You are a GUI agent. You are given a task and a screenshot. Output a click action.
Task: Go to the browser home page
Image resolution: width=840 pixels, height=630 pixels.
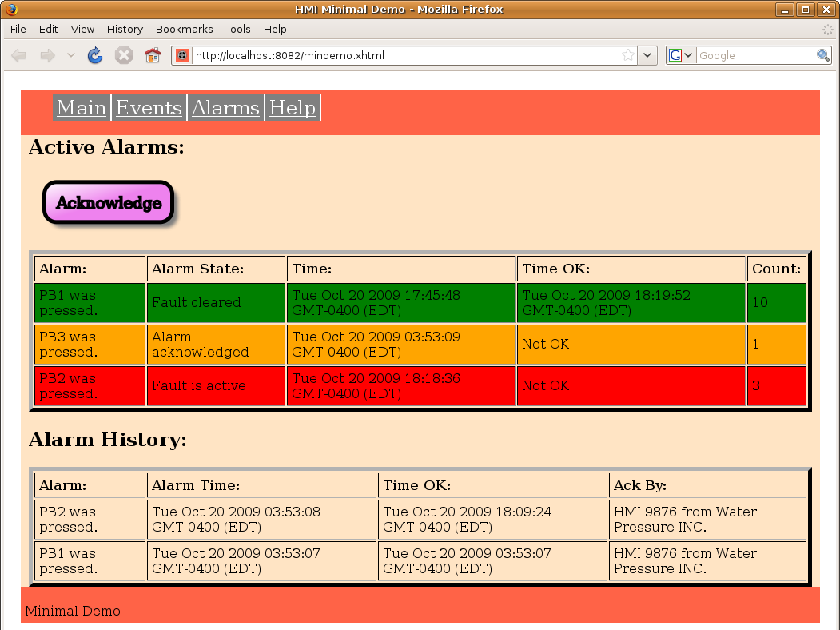pyautogui.click(x=152, y=55)
